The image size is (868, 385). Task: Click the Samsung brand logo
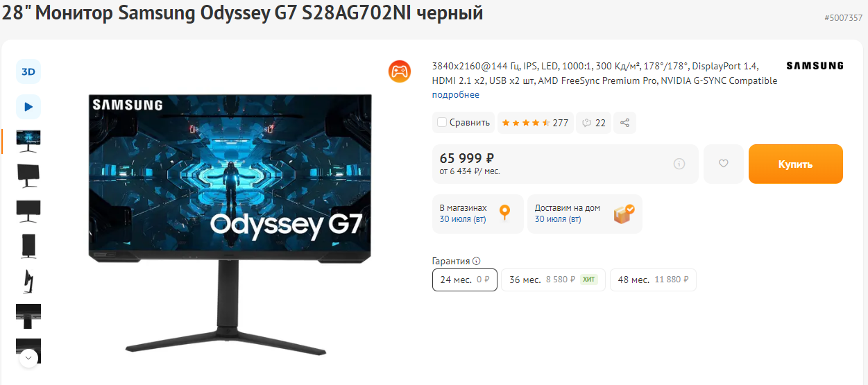tap(815, 66)
